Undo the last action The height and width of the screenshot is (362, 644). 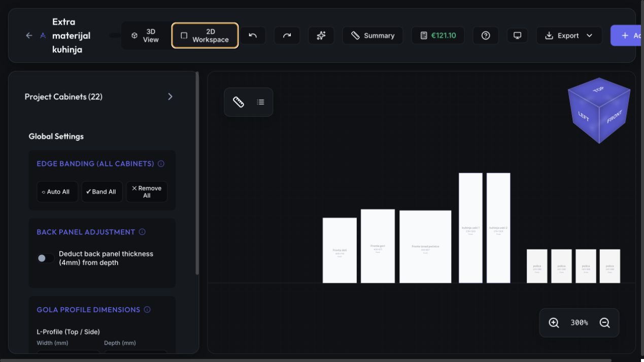(253, 35)
